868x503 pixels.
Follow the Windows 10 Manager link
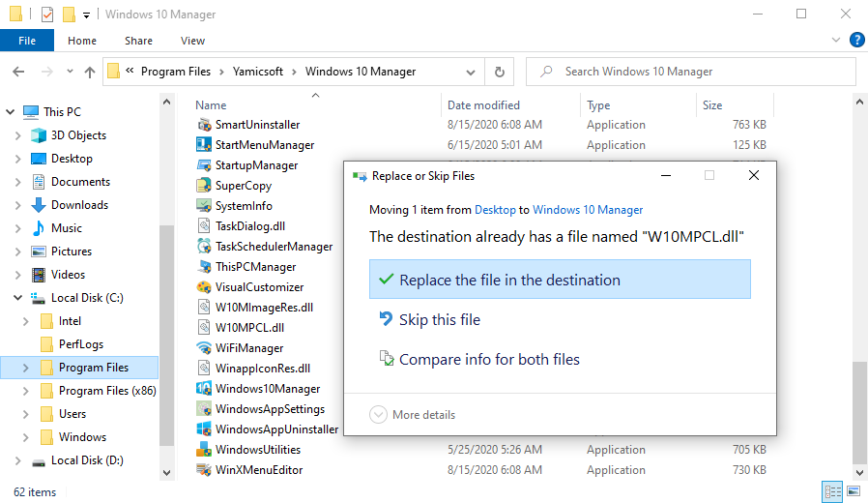(588, 210)
